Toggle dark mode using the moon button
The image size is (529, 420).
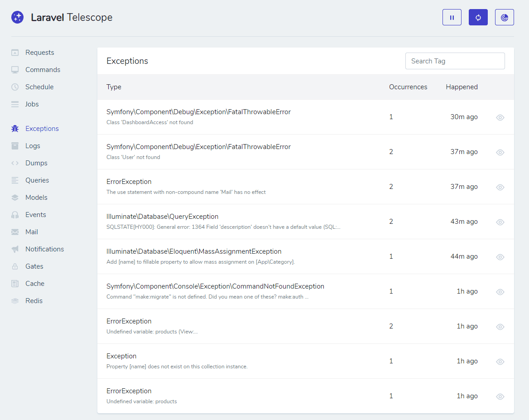pyautogui.click(x=504, y=17)
